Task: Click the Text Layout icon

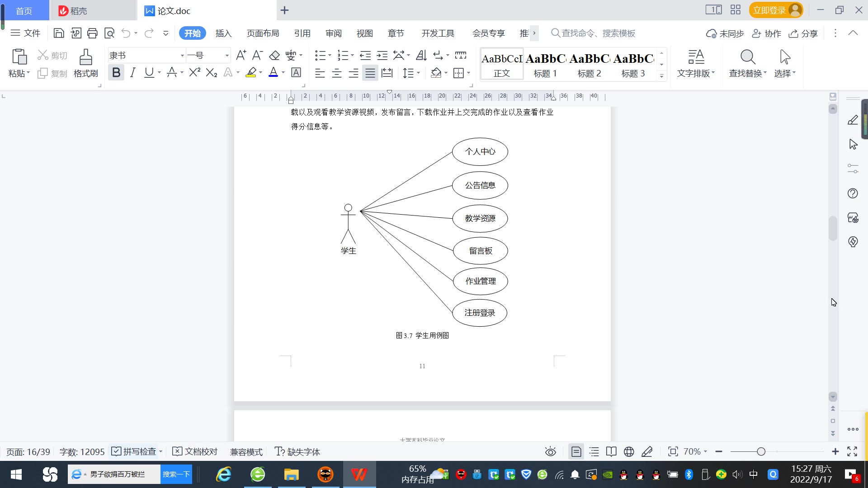Action: 696,57
